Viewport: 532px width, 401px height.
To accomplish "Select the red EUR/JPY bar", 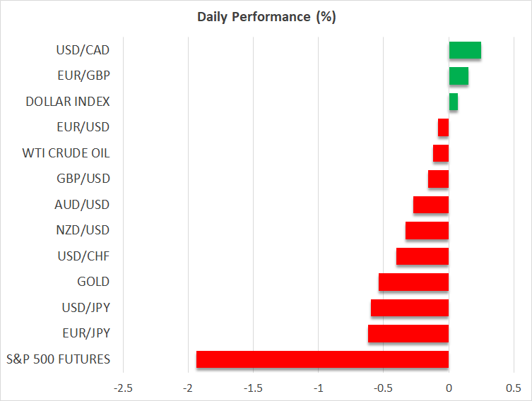I will coord(408,333).
